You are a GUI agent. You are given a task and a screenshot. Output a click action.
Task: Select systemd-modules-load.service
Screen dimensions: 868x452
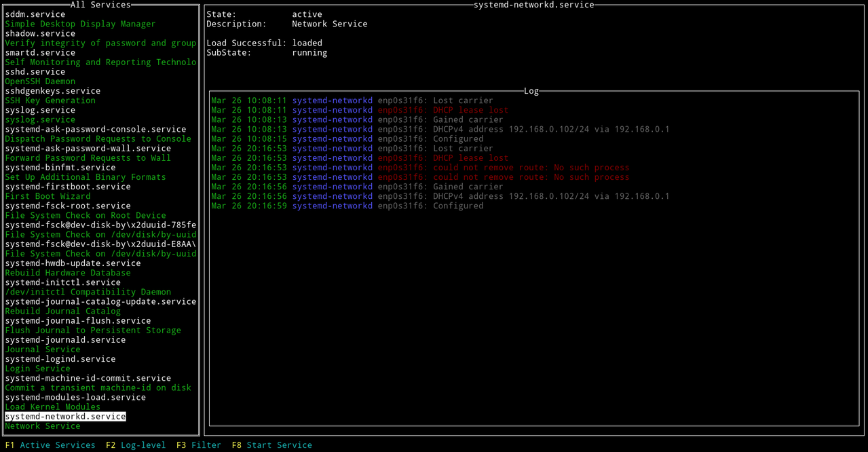[x=75, y=397]
